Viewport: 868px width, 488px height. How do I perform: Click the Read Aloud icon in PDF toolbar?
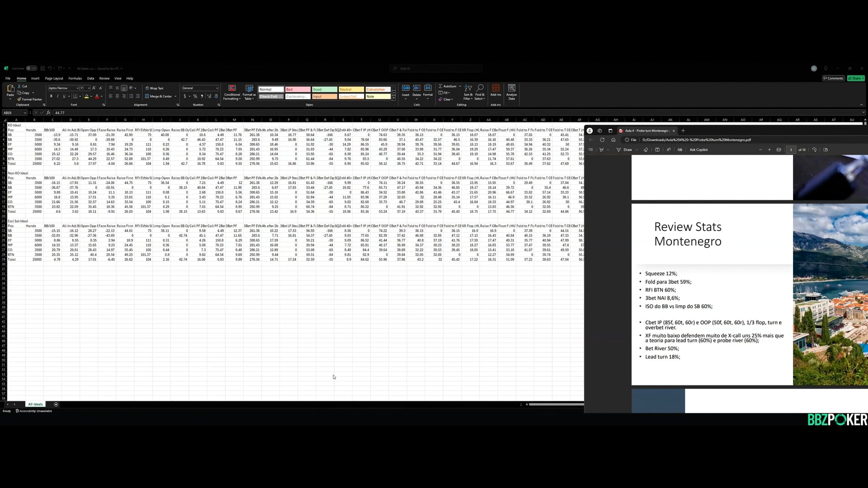669,150
